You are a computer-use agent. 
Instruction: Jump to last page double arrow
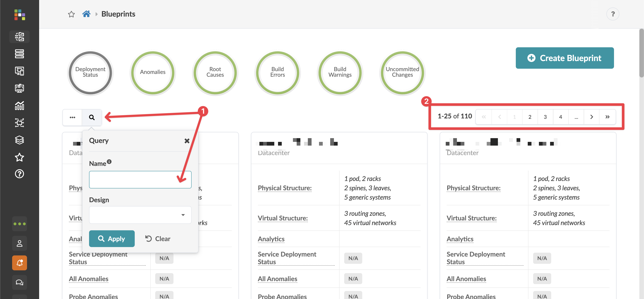(x=607, y=117)
